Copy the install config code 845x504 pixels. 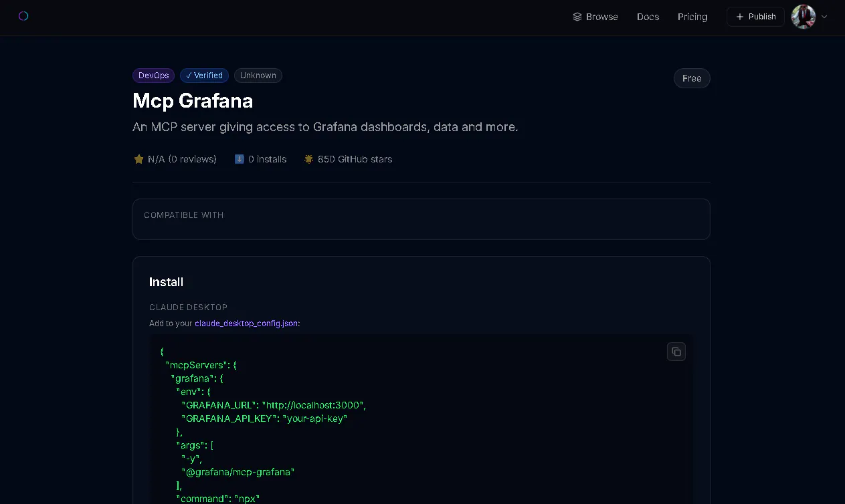tap(676, 352)
